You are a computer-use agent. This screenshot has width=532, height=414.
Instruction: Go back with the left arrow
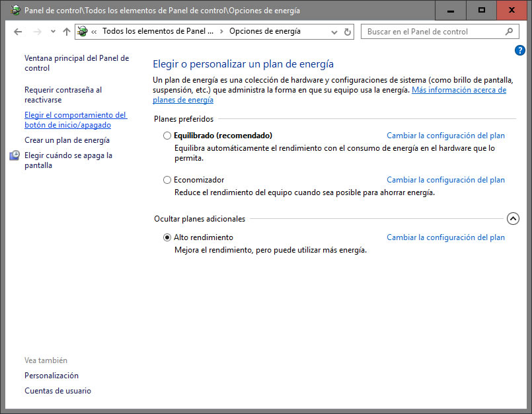[18, 32]
